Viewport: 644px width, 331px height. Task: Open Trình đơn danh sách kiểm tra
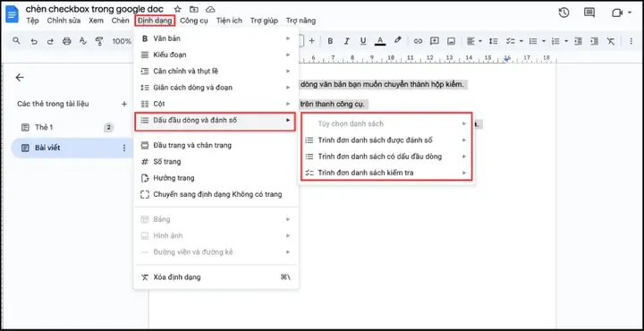coord(386,173)
